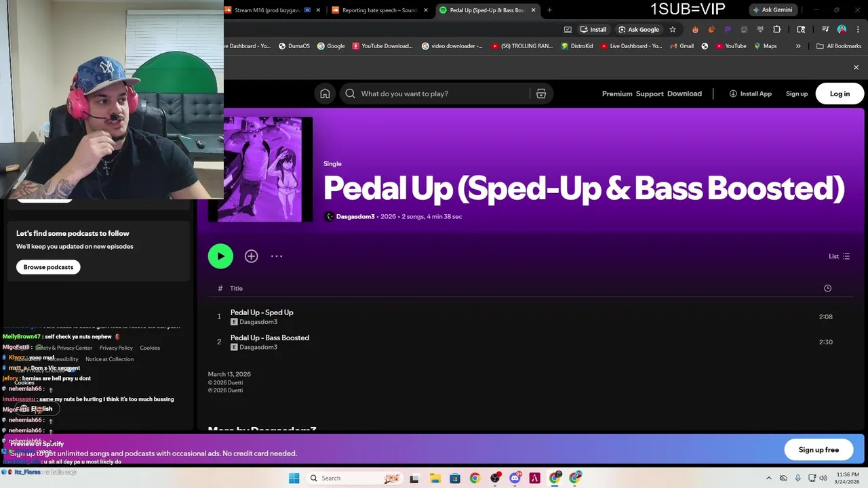Open the Notice at Collection link
Screen dimensions: 868x488
click(109, 359)
